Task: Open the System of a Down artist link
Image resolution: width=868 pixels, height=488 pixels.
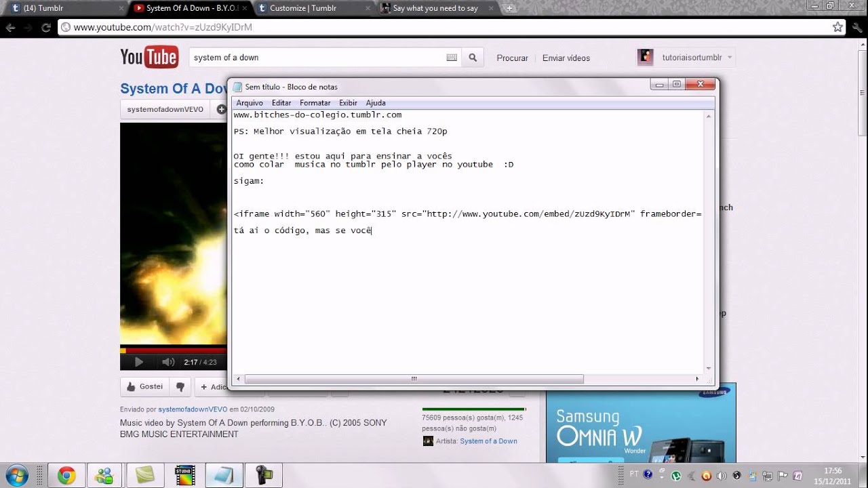Action: tap(488, 441)
